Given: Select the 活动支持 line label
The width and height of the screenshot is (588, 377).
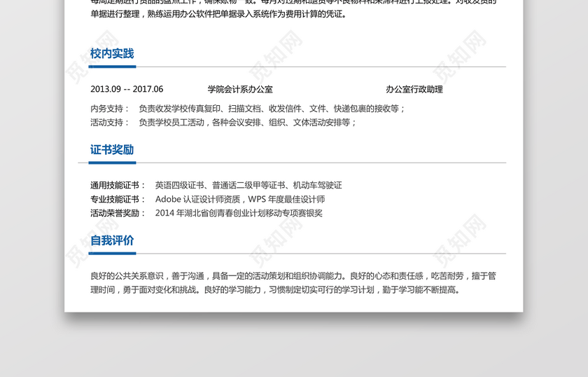Looking at the screenshot, I should (x=109, y=123).
